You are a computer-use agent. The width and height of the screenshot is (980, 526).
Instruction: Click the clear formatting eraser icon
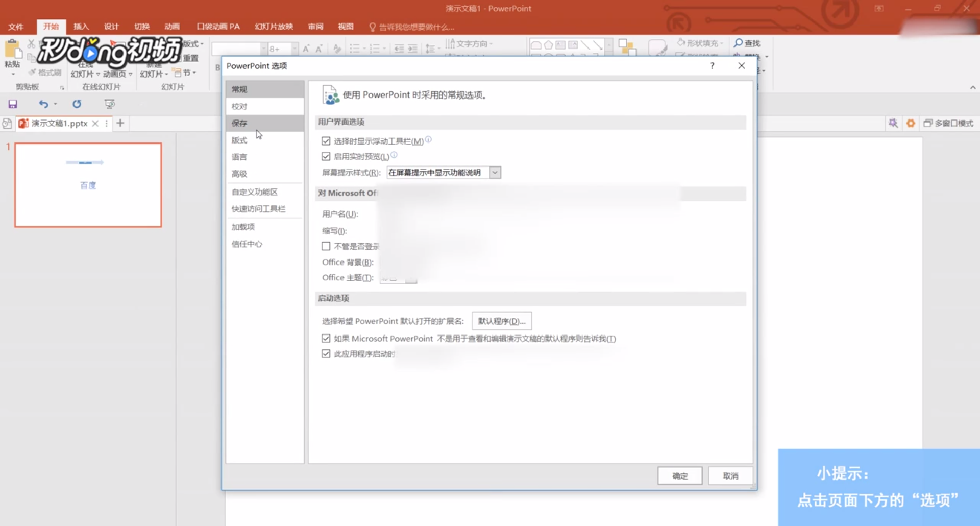[337, 49]
